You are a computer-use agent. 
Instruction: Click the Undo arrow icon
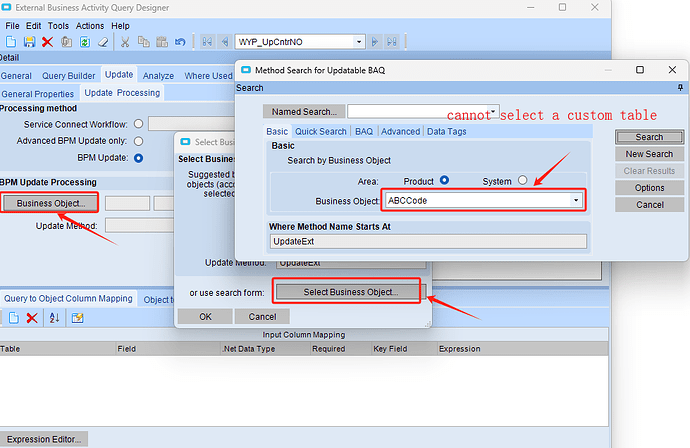[180, 42]
